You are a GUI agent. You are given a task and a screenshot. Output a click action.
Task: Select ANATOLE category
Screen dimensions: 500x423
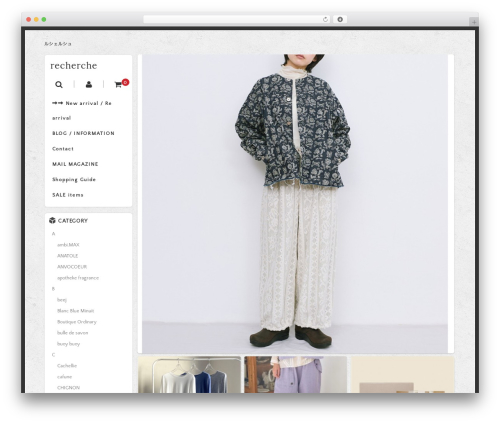point(67,256)
